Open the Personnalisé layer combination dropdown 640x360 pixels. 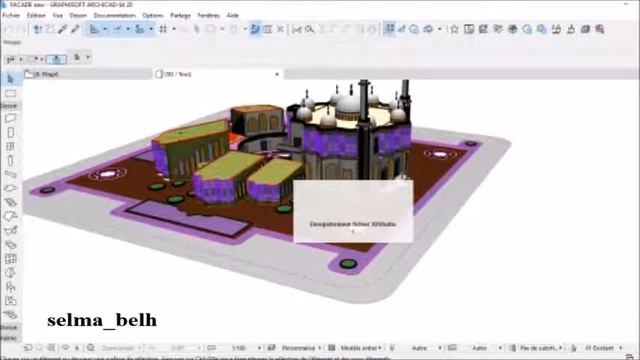(319, 348)
